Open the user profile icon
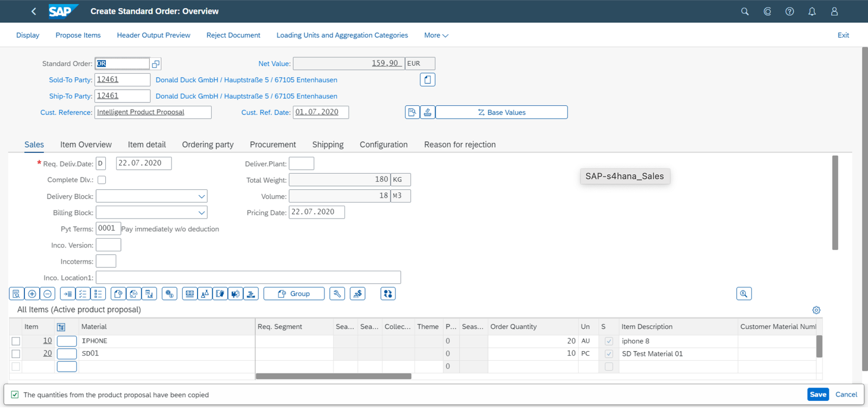The width and height of the screenshot is (868, 408). [x=834, y=11]
